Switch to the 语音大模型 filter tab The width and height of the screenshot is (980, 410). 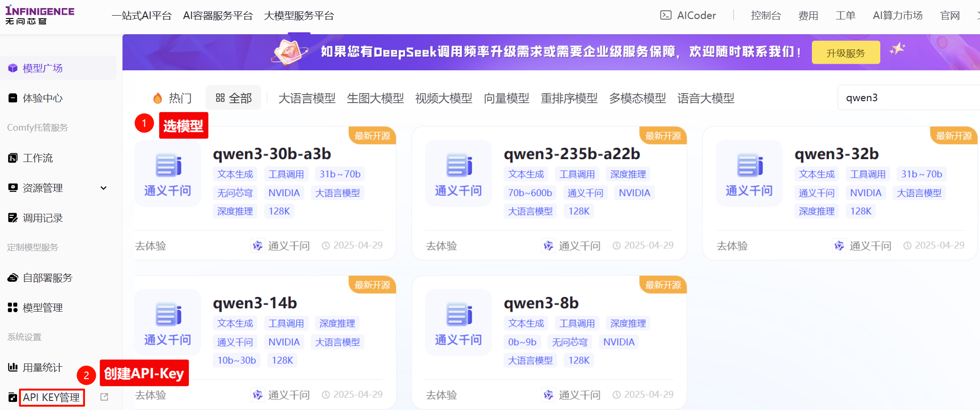[706, 98]
